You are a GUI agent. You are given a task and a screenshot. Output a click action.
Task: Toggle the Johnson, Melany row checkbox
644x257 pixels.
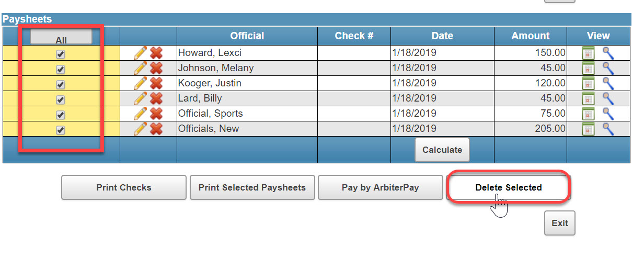tap(61, 69)
